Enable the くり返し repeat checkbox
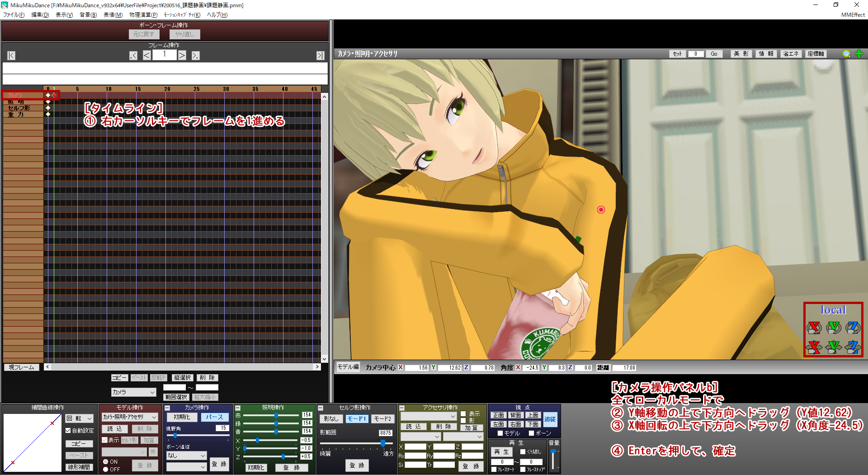The width and height of the screenshot is (868, 475). [523, 451]
